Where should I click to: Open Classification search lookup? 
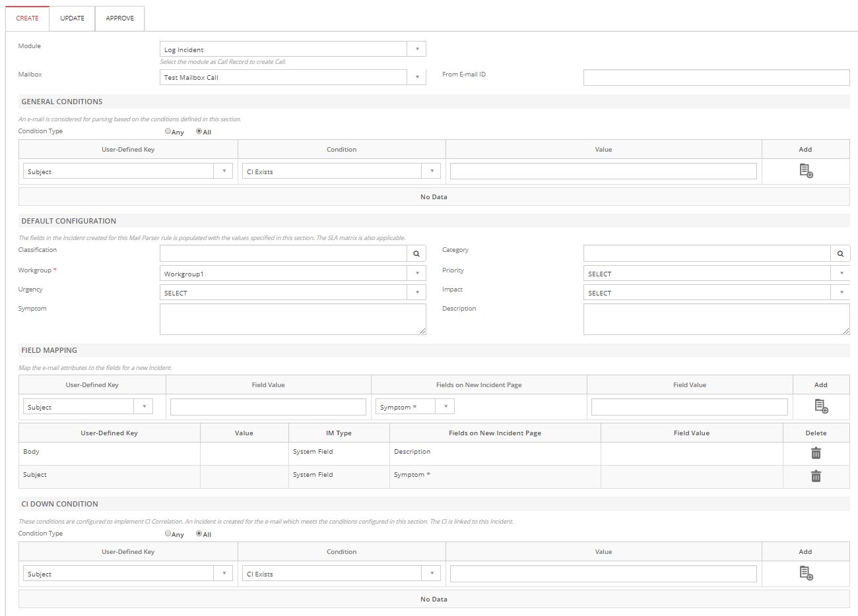pos(416,253)
